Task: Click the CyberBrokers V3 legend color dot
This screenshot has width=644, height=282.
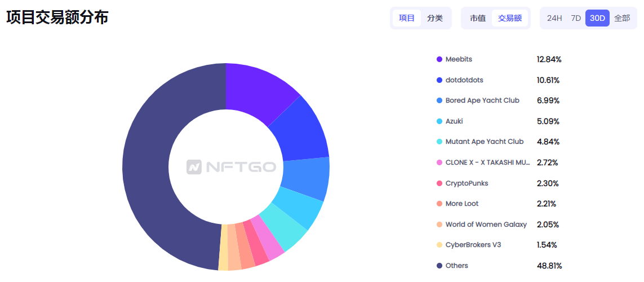Action: coord(439,245)
